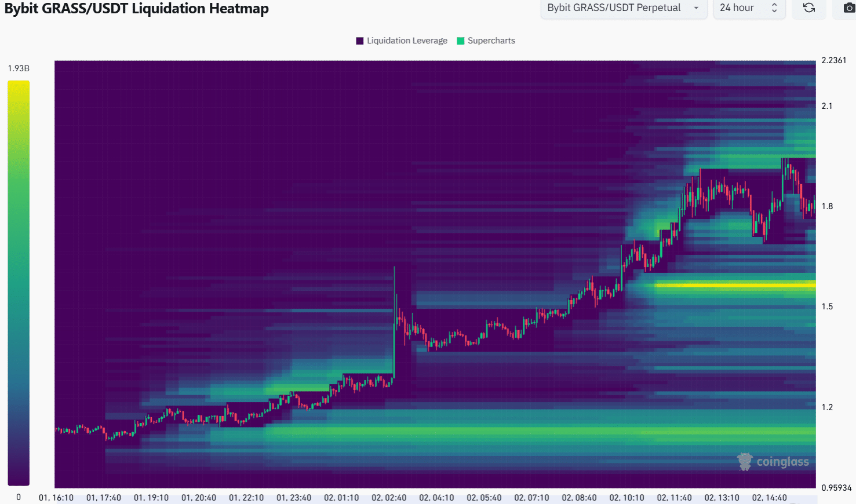Image resolution: width=856 pixels, height=504 pixels.
Task: Click the camera screenshot icon
Action: pyautogui.click(x=848, y=8)
